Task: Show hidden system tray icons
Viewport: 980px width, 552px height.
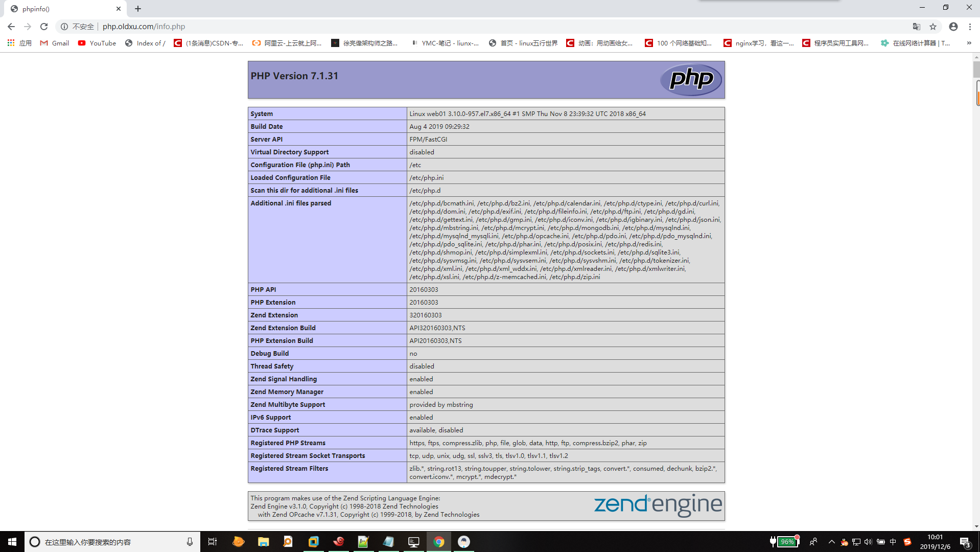Action: (x=831, y=542)
